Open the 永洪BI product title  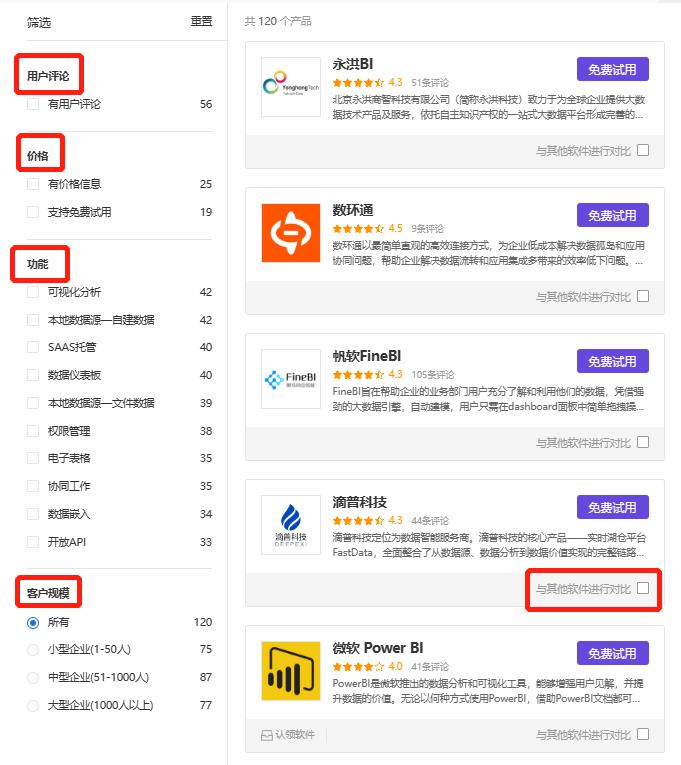tap(353, 64)
